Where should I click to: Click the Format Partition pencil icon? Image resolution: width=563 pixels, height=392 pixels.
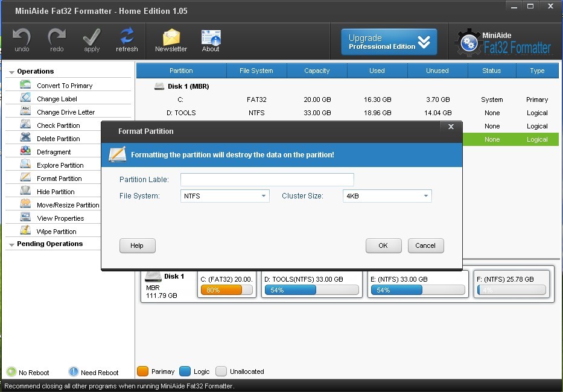(x=25, y=178)
